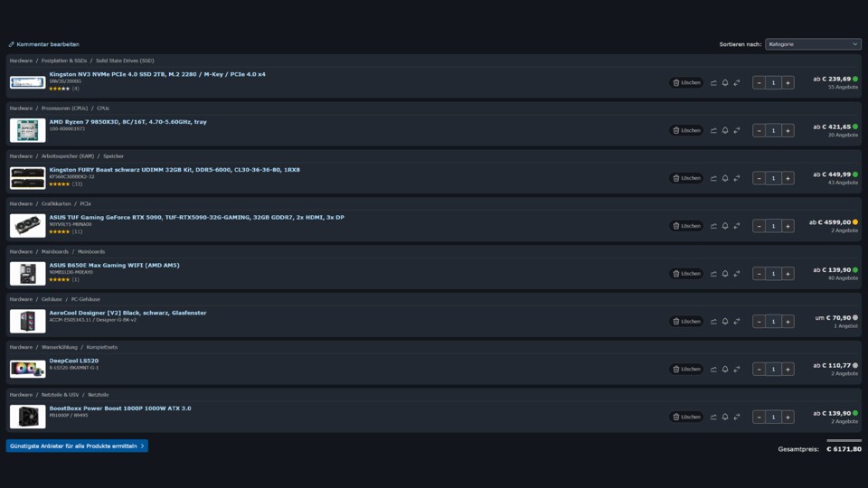Delete AMD Ryzen 7 9850X3D with Löschen
The height and width of the screenshot is (488, 868).
pos(686,130)
